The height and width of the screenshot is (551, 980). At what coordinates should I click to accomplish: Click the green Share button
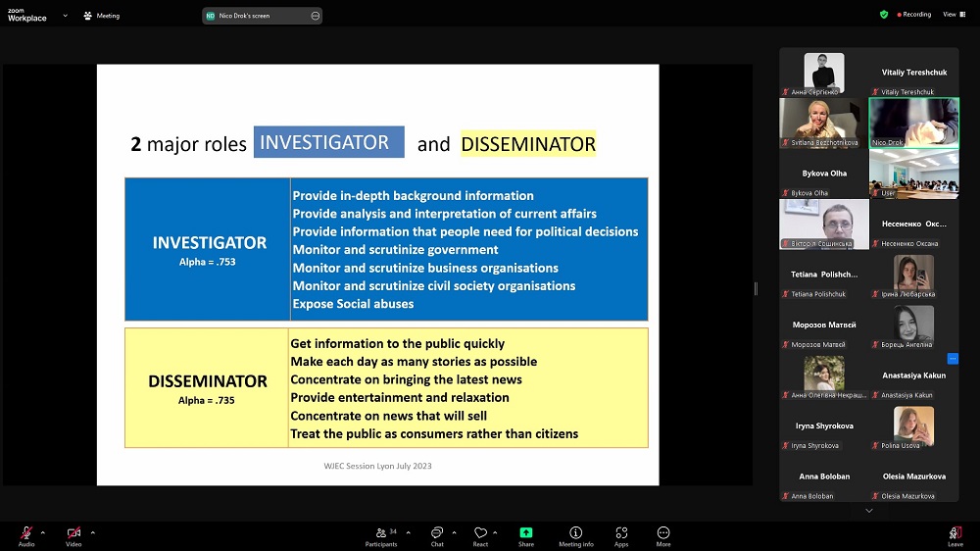tap(526, 534)
